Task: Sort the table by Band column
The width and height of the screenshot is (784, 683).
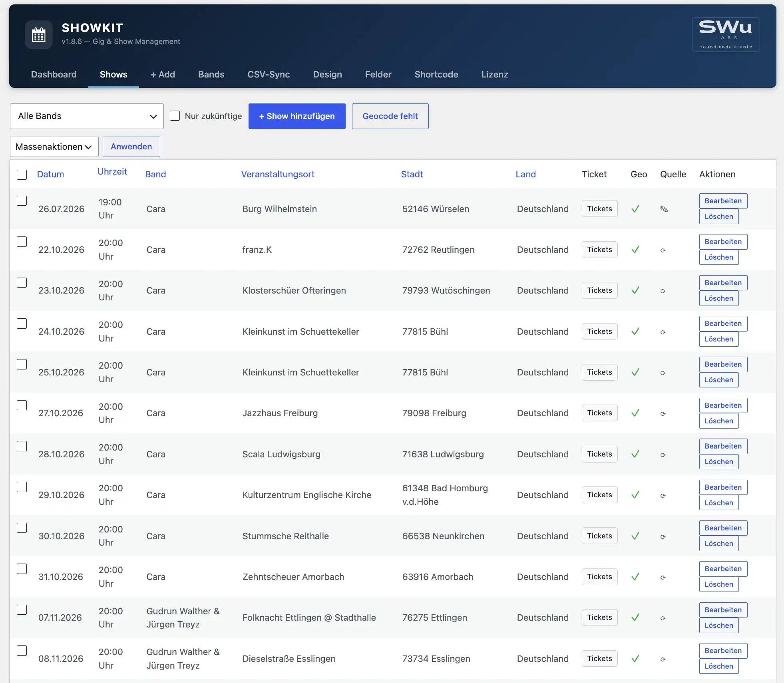Action: point(155,174)
